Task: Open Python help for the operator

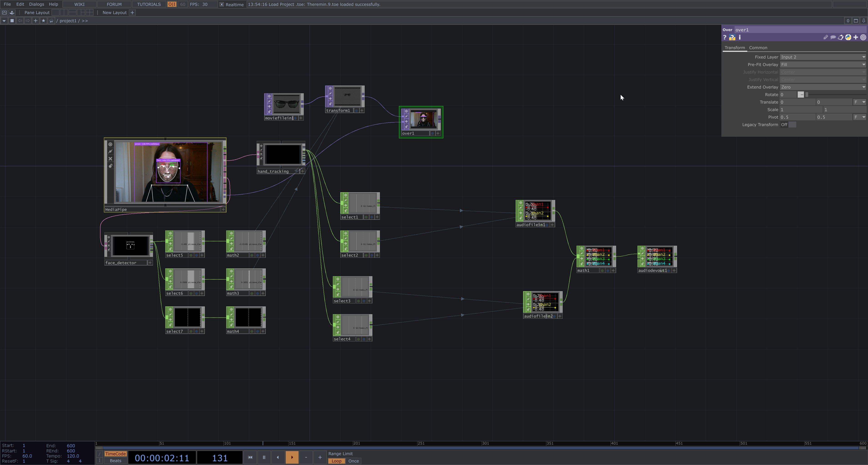Action: click(x=732, y=38)
